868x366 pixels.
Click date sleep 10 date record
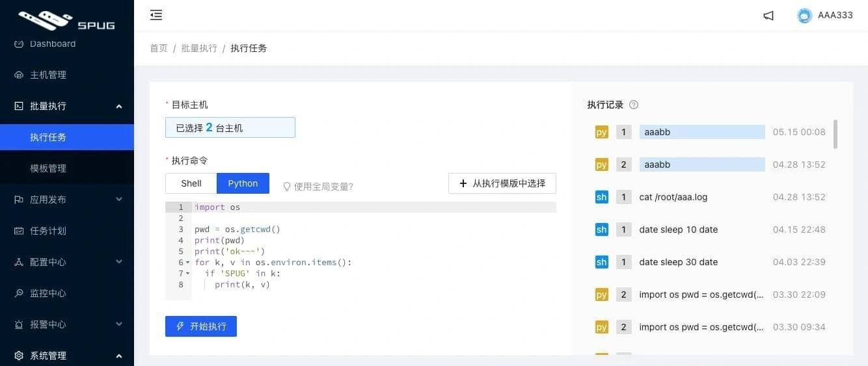(679, 229)
